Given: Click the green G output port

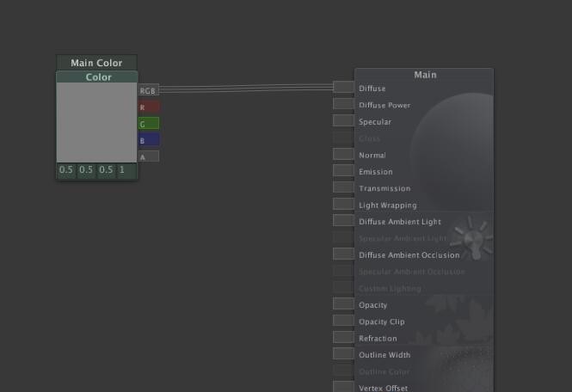Looking at the screenshot, I should point(148,124).
